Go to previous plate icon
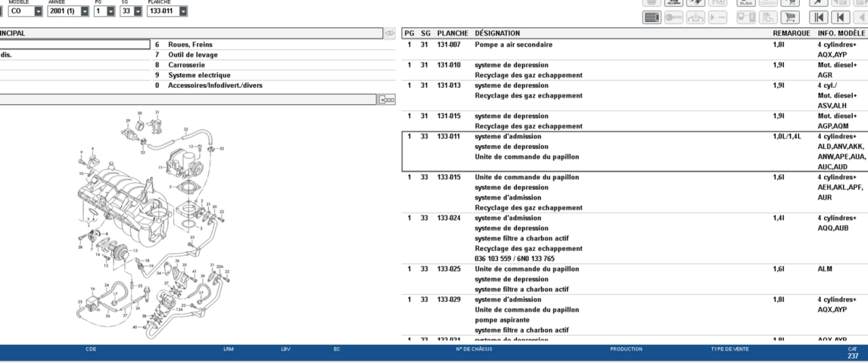This screenshot has width=868, height=363. 840,17
